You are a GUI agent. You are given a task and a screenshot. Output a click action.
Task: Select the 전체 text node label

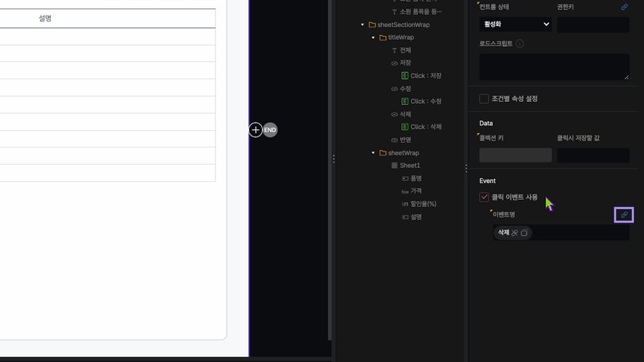[405, 50]
